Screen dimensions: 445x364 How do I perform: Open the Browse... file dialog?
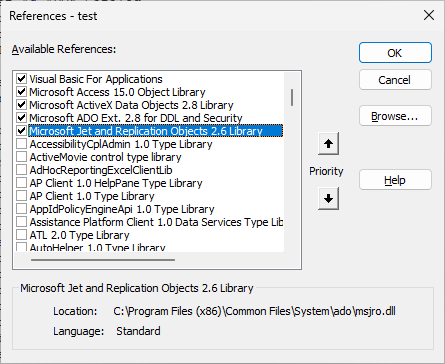point(395,116)
